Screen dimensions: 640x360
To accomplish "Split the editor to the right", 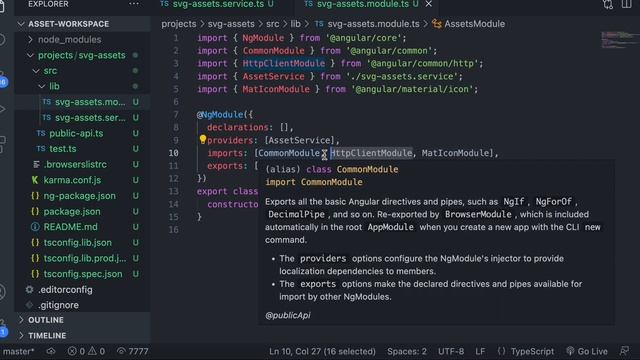I will [627, 4].
